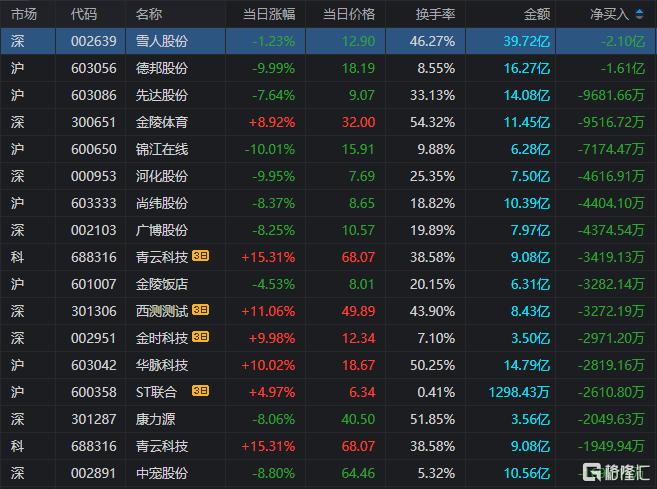Click stock code 301287

pyautogui.click(x=93, y=419)
